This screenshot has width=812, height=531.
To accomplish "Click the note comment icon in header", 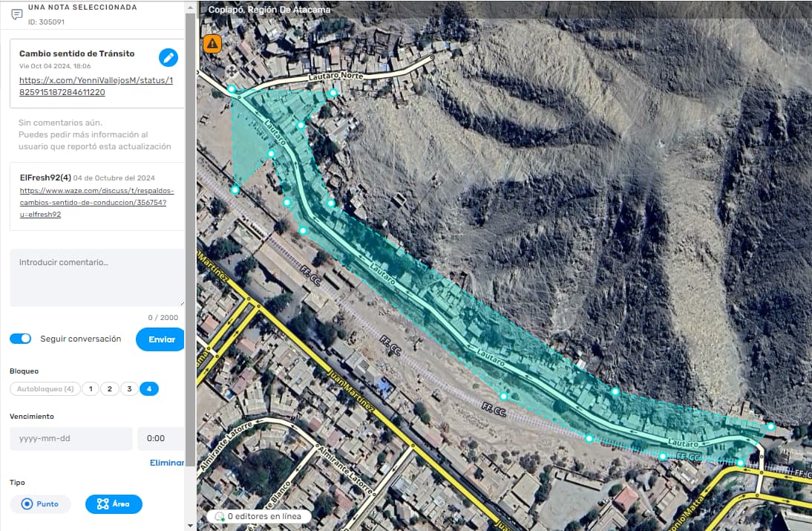I will coord(16,14).
